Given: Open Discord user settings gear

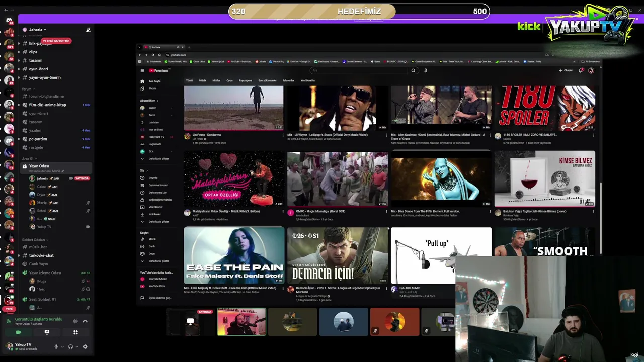Looking at the screenshot, I should pos(85,346).
